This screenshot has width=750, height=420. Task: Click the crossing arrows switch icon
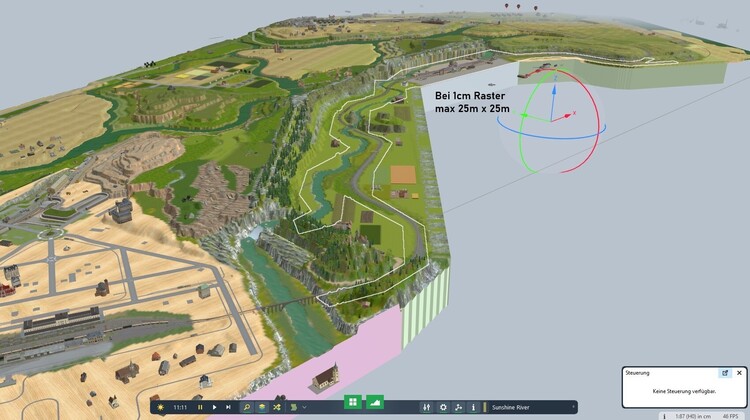(x=276, y=408)
